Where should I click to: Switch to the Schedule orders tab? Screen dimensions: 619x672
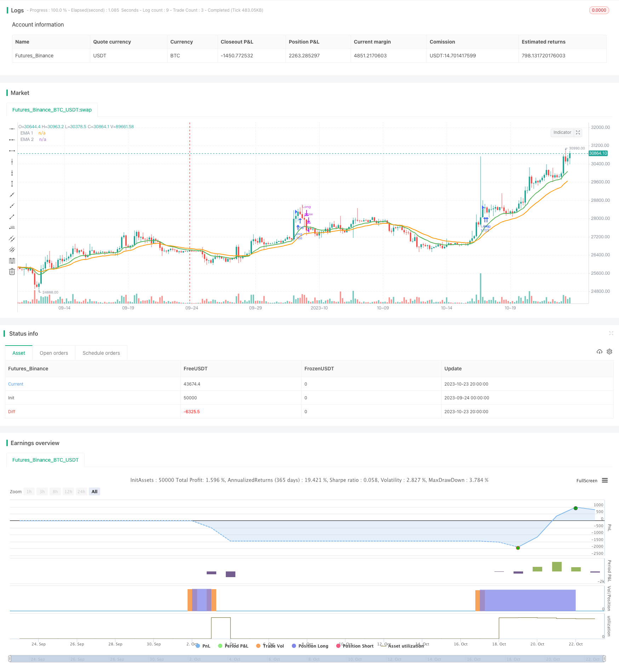click(101, 353)
